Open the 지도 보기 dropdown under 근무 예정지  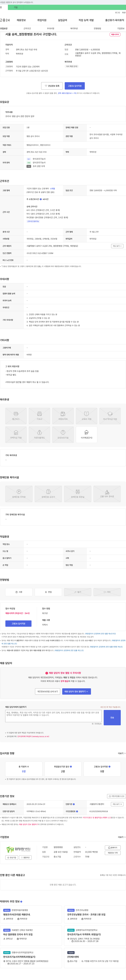point(117,246)
